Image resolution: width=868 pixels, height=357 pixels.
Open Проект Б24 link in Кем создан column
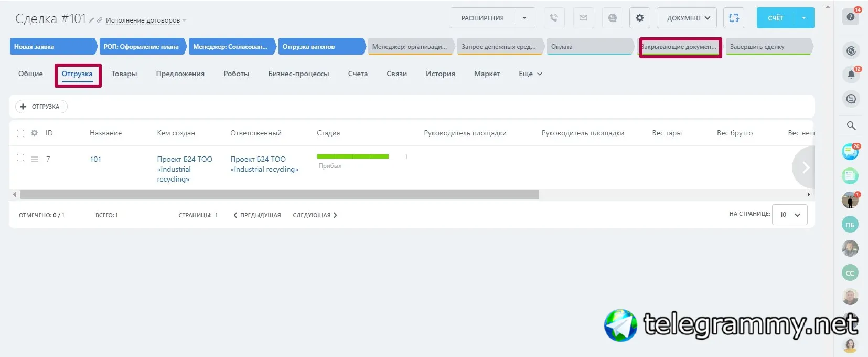click(185, 169)
